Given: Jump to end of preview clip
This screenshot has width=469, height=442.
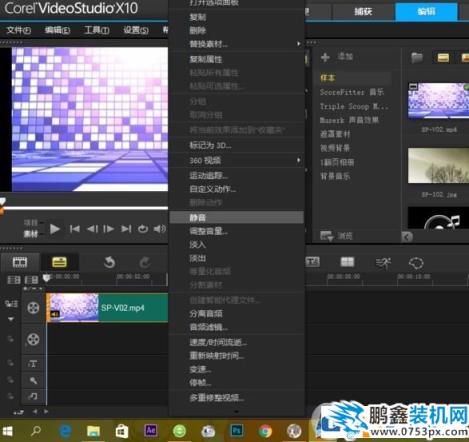Looking at the screenshot, I should pyautogui.click(x=126, y=229).
